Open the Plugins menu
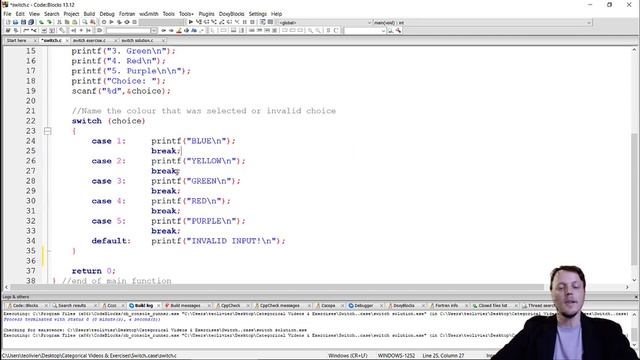Image resolution: width=640 pixels, height=360 pixels. (206, 14)
